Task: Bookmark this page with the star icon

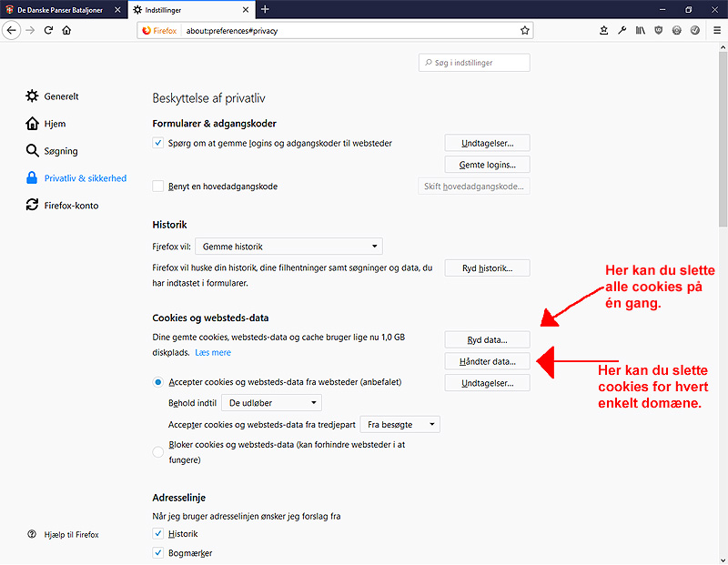Action: [x=525, y=30]
